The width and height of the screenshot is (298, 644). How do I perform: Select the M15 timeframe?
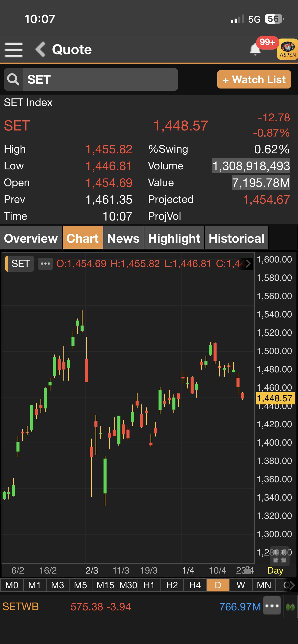[x=105, y=585]
